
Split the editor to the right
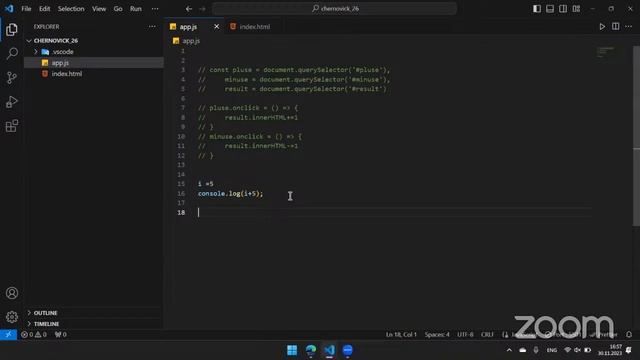[x=616, y=27]
